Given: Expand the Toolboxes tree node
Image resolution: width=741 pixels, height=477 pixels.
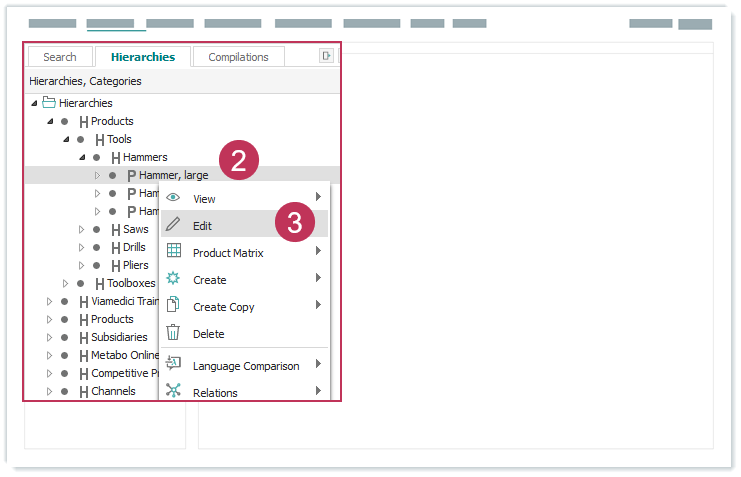Looking at the screenshot, I should click(x=66, y=284).
